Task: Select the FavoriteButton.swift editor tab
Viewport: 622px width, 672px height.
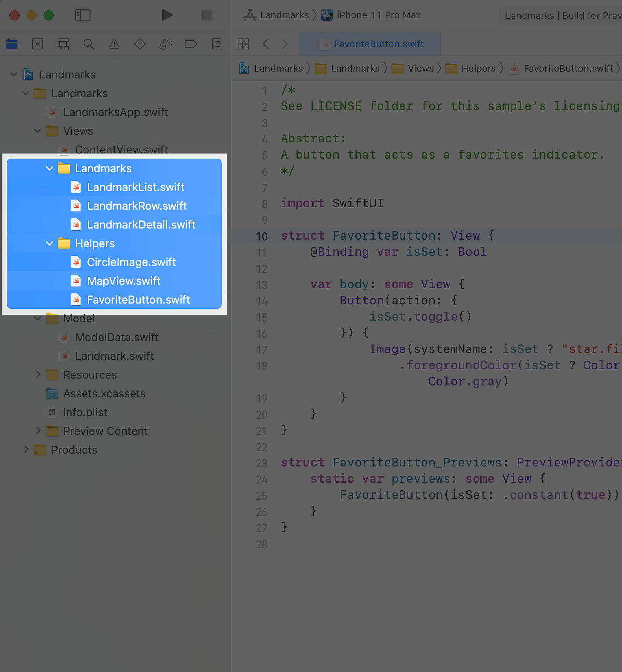Action: point(370,44)
